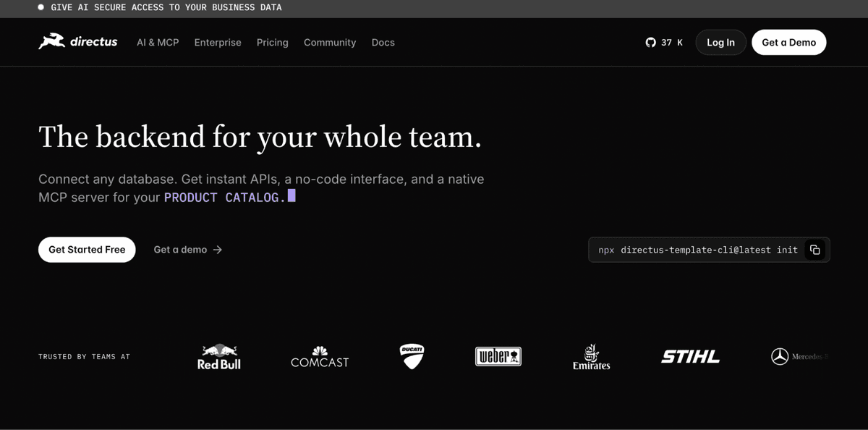868x430 pixels.
Task: Click the 'The backend for your whole team.' headline
Action: point(260,137)
